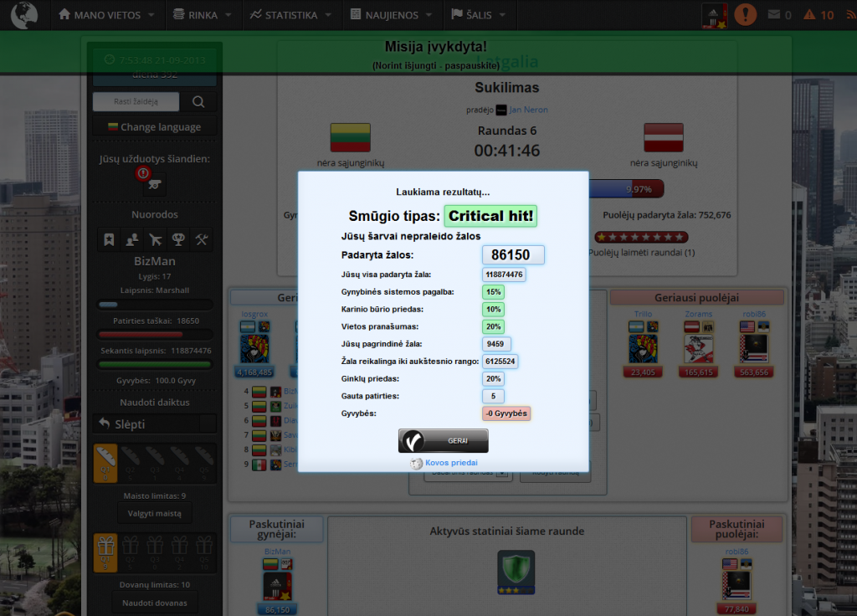Image resolution: width=857 pixels, height=616 pixels.
Task: Select the Q5 bread food item
Action: 204,464
